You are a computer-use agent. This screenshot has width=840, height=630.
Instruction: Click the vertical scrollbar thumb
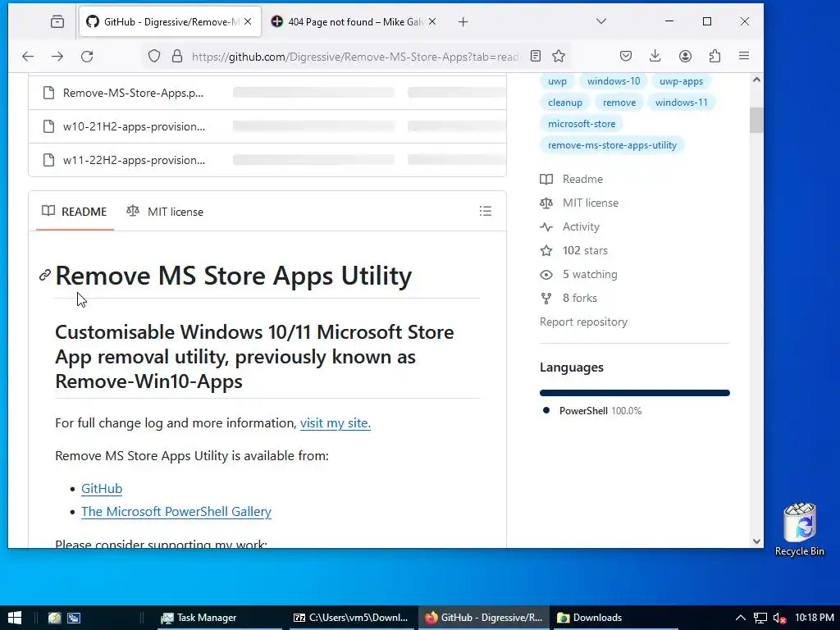pos(756,120)
